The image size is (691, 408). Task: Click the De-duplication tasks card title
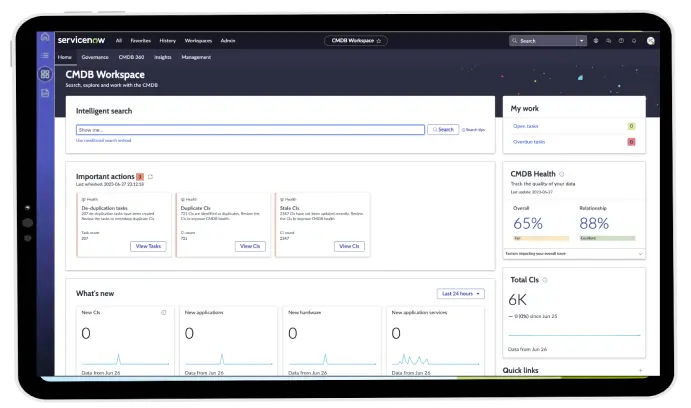104,208
